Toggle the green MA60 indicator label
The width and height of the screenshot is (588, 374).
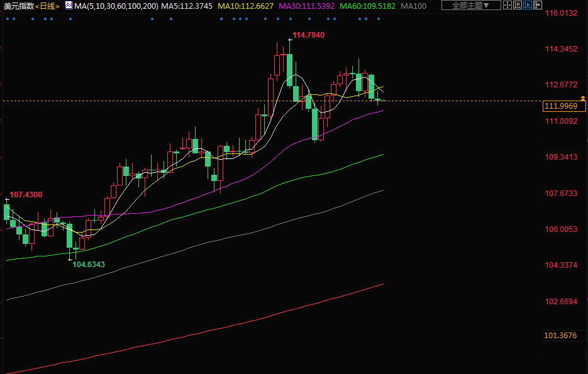(x=367, y=6)
